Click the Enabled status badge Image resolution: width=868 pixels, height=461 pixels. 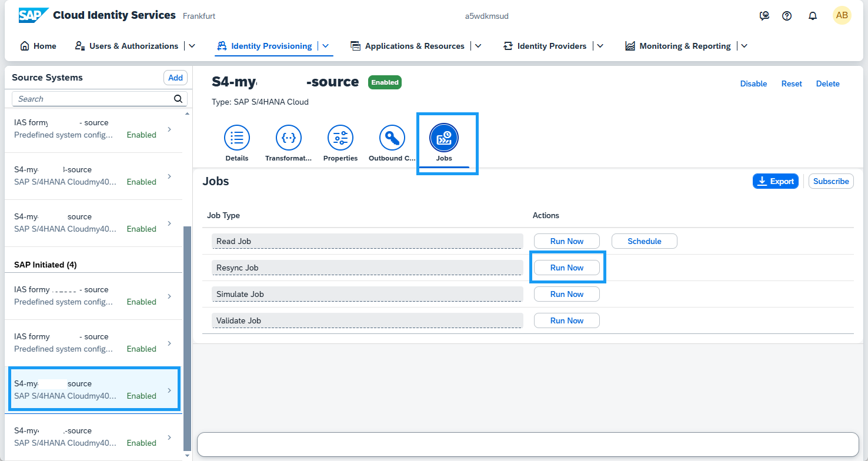(385, 82)
